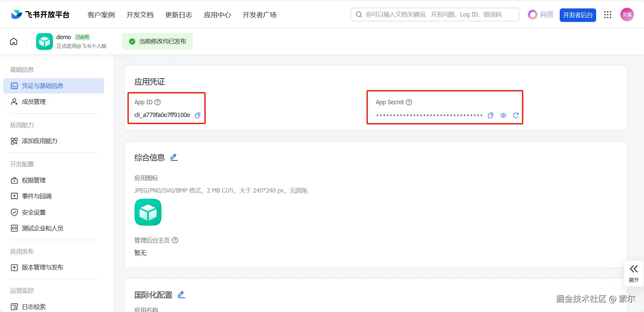Click the App ID text cli_a779fa0e7ff9100e
Image resolution: width=644 pixels, height=312 pixels.
(162, 115)
